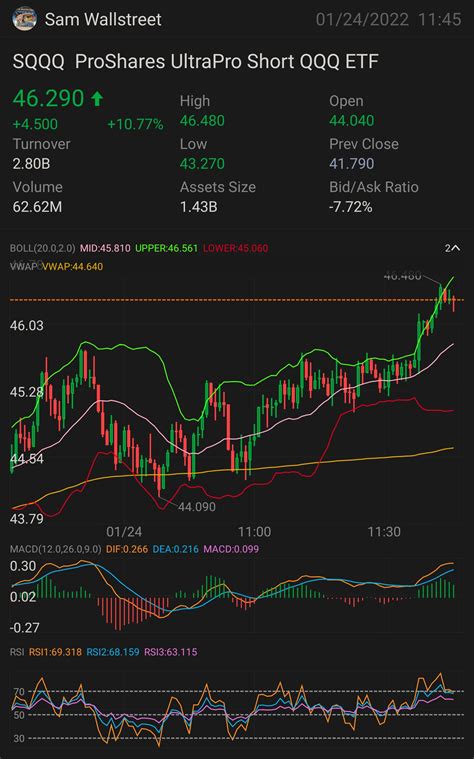474x759 pixels.
Task: Tap the 01/24 date axis label
Action: (x=124, y=531)
